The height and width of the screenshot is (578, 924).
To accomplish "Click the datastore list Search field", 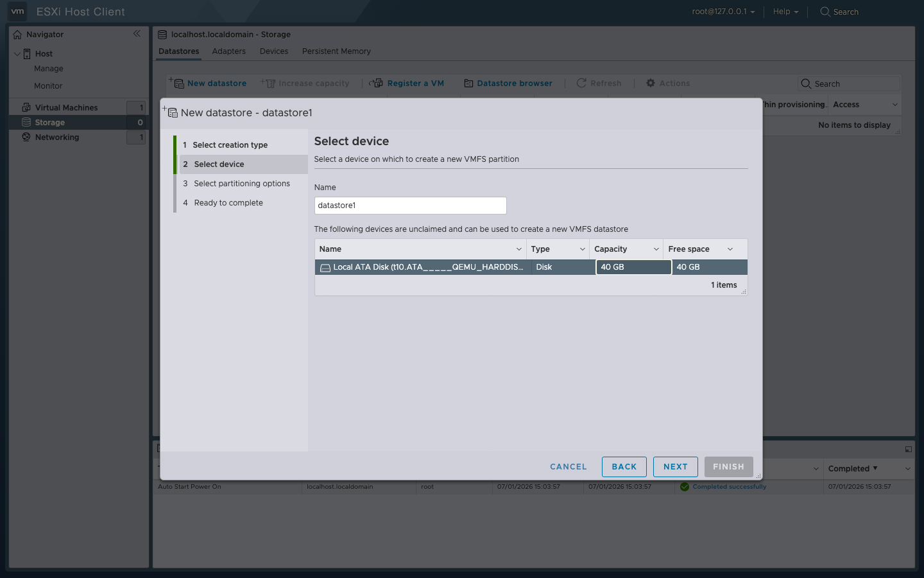I will pyautogui.click(x=849, y=83).
